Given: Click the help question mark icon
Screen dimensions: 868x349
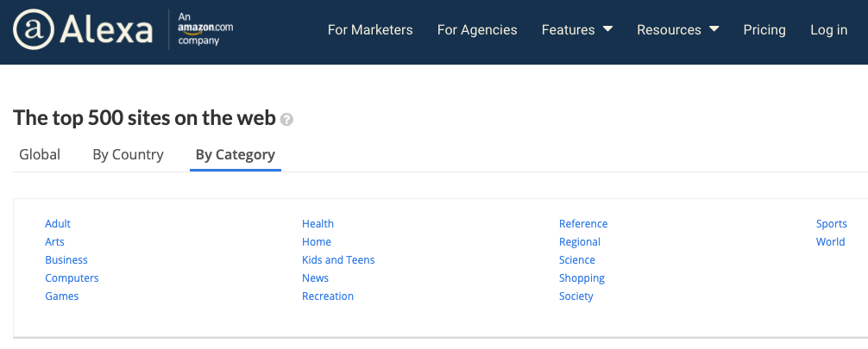Looking at the screenshot, I should pyautogui.click(x=286, y=119).
